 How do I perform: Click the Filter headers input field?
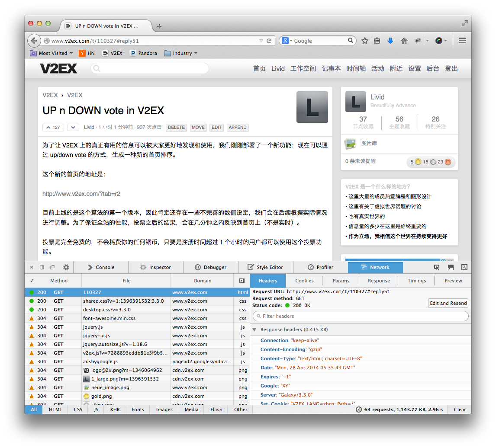pyautogui.click(x=361, y=316)
